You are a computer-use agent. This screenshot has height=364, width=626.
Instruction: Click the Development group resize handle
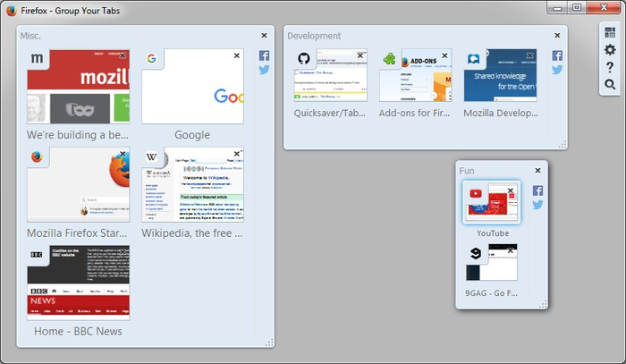point(563,145)
